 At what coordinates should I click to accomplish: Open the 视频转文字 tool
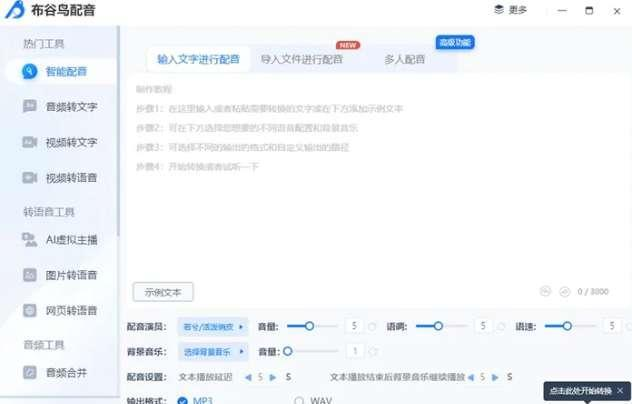[60, 142]
